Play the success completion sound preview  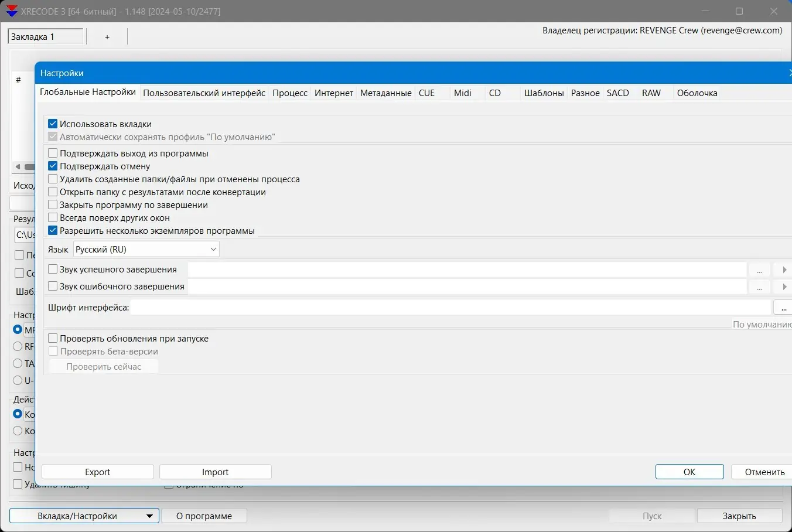[784, 270]
